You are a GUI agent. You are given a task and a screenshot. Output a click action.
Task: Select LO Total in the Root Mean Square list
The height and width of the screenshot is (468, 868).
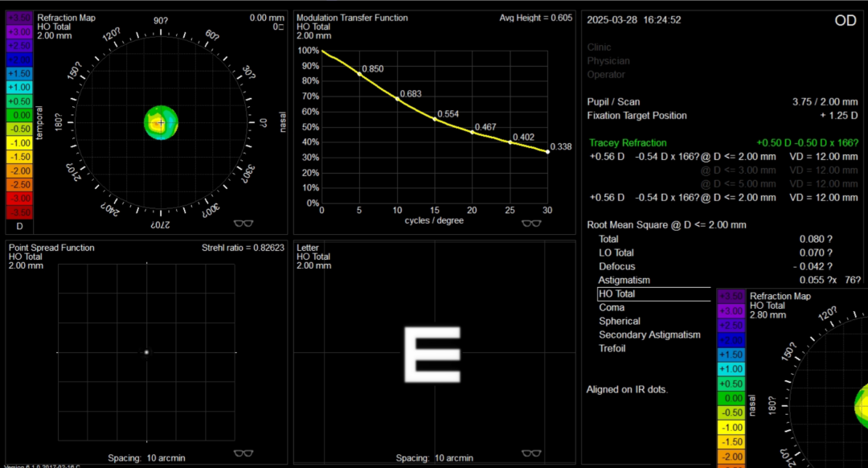point(715,252)
